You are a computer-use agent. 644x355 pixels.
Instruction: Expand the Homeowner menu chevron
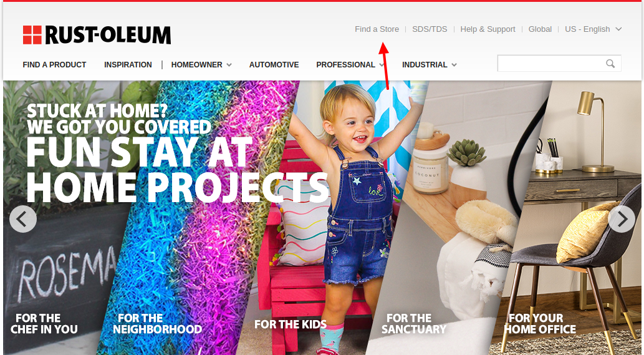click(229, 65)
